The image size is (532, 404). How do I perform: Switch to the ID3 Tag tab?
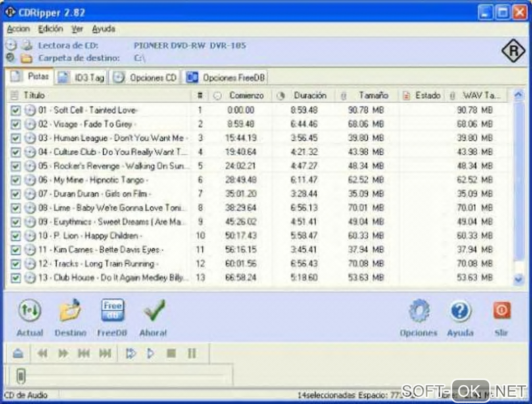coord(82,78)
